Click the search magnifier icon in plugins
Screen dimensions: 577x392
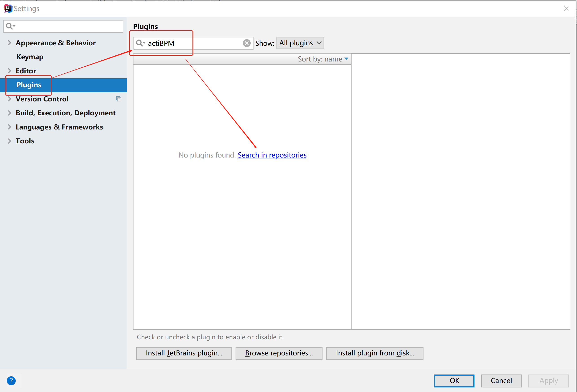pyautogui.click(x=140, y=42)
